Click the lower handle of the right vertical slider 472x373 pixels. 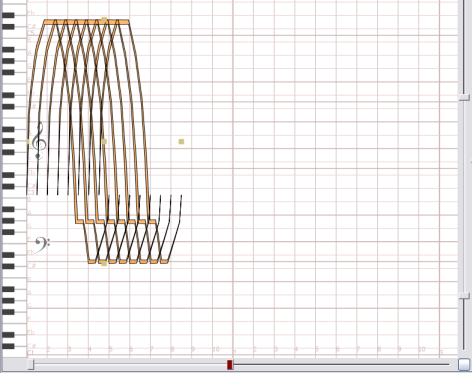[x=464, y=295]
